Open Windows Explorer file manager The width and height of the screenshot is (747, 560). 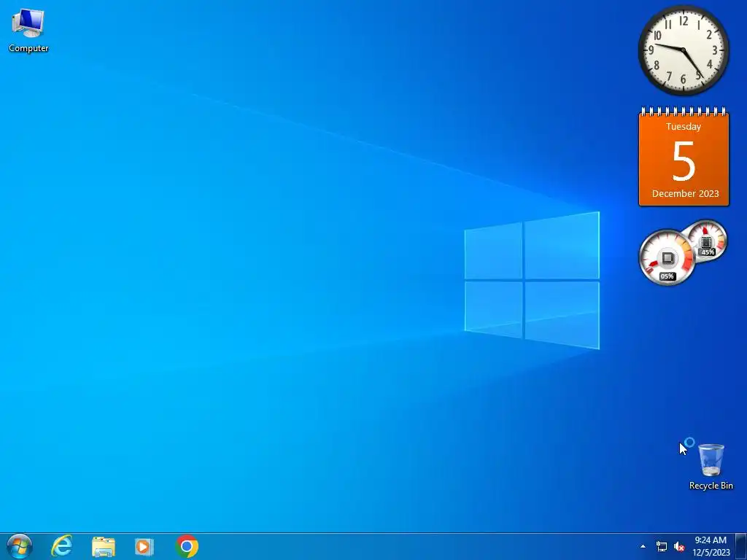104,547
